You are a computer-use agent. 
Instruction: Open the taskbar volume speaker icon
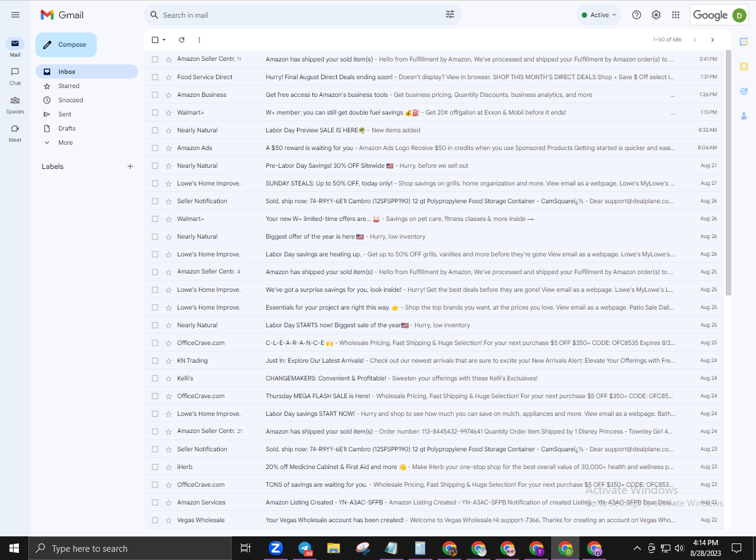click(x=679, y=548)
